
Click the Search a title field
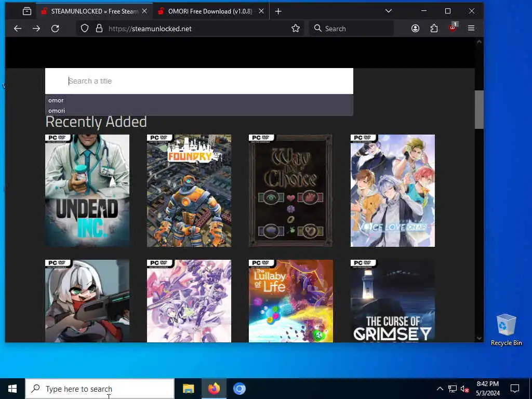click(x=199, y=81)
